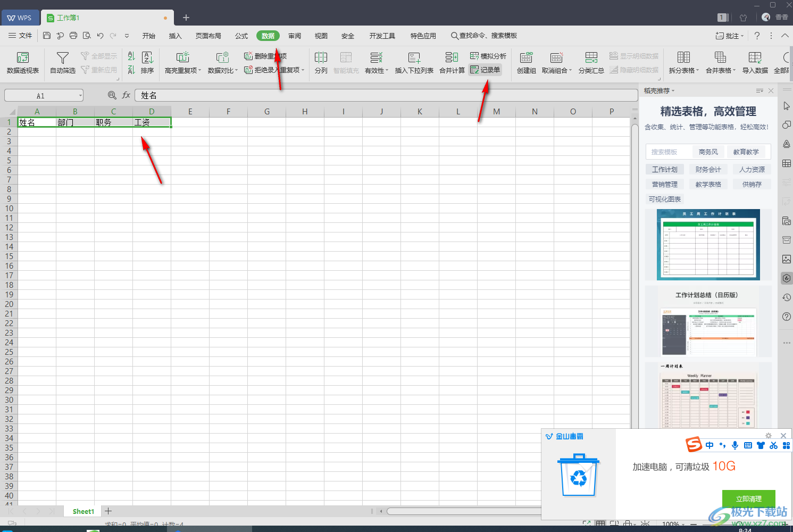Open the A1 name box dropdown
793x532 pixels.
coord(80,95)
